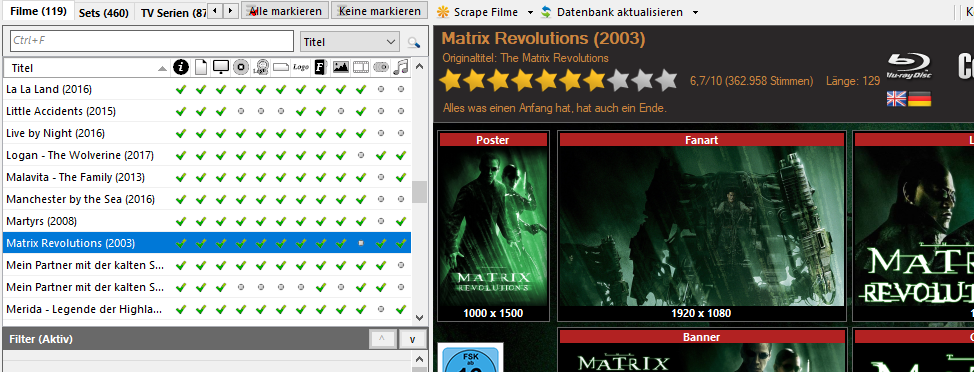Image resolution: width=974 pixels, height=372 pixels.
Task: Toggle the music checkmark for Logan - The Wolverine
Action: point(401,155)
